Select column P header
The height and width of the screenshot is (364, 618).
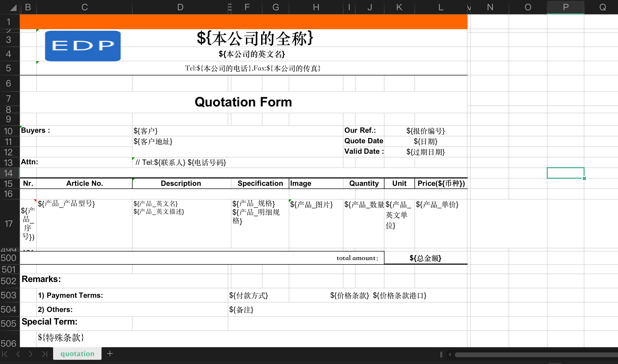click(x=565, y=7)
